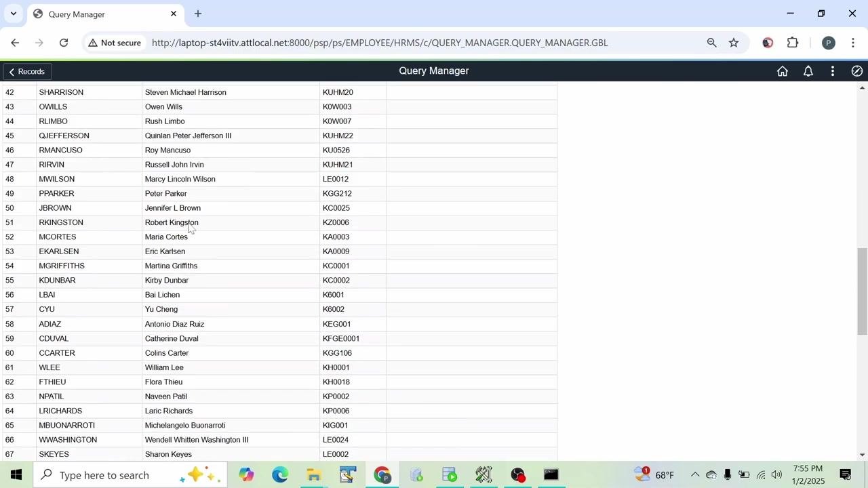Open Windows notification center icon
This screenshot has width=868, height=488.
[x=846, y=475]
